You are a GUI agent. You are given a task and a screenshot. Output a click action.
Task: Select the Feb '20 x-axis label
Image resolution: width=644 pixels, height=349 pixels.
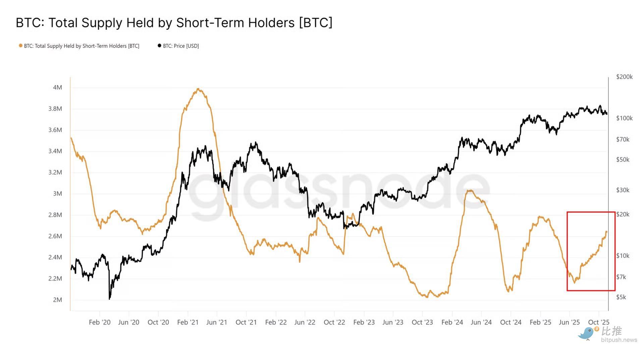pyautogui.click(x=100, y=322)
